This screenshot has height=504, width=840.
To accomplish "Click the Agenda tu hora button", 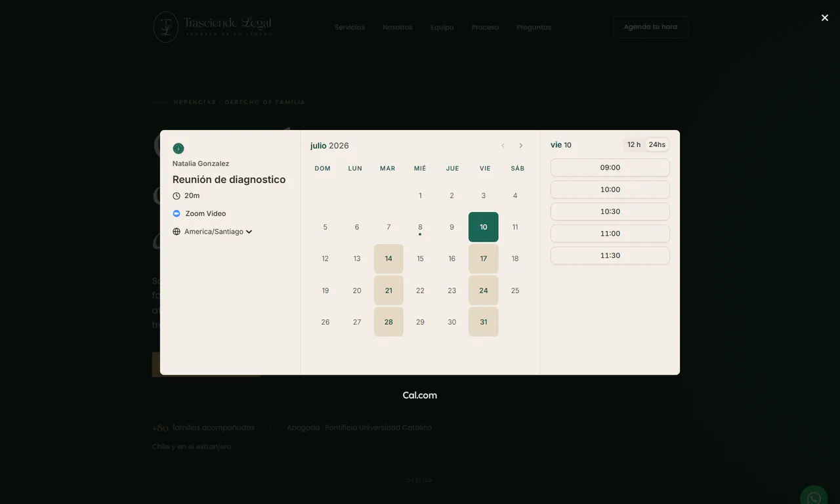I will click(x=650, y=27).
